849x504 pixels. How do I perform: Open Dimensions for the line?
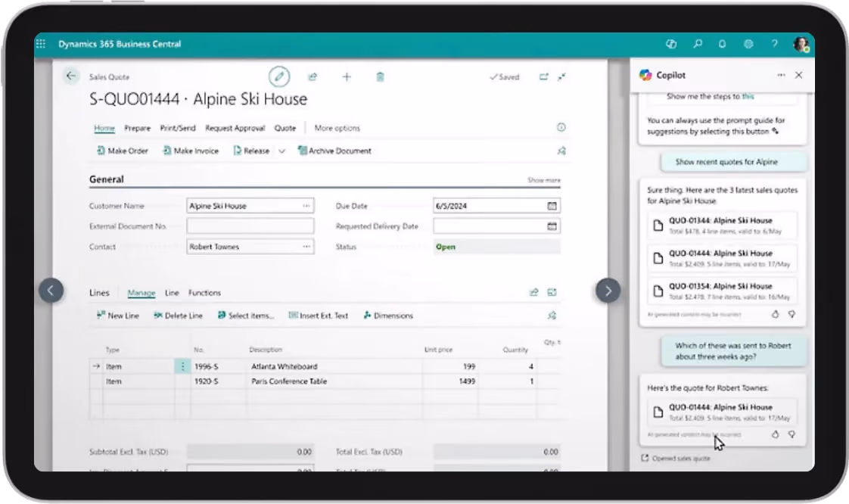[388, 316]
